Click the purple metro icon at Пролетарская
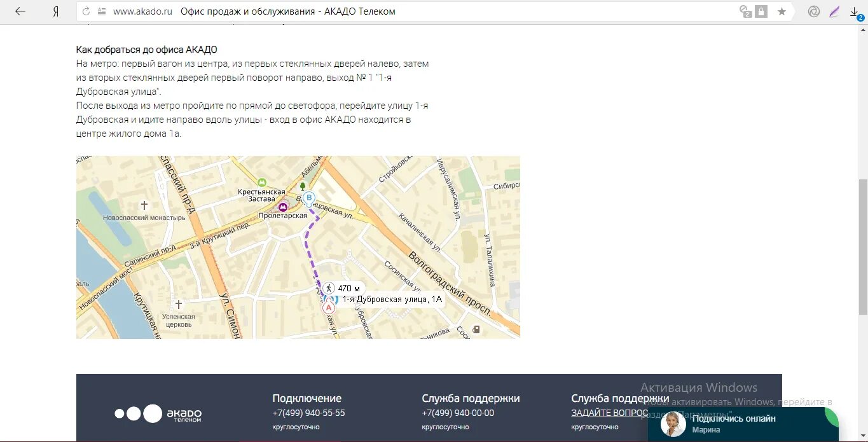 pyautogui.click(x=283, y=206)
